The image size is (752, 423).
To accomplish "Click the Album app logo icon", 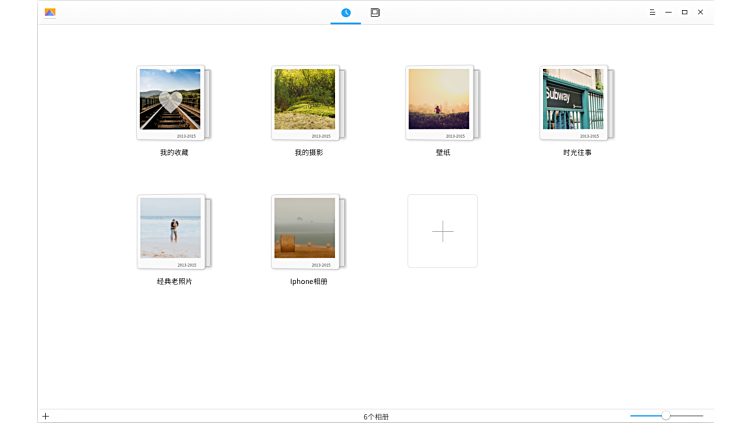I will 50,12.
